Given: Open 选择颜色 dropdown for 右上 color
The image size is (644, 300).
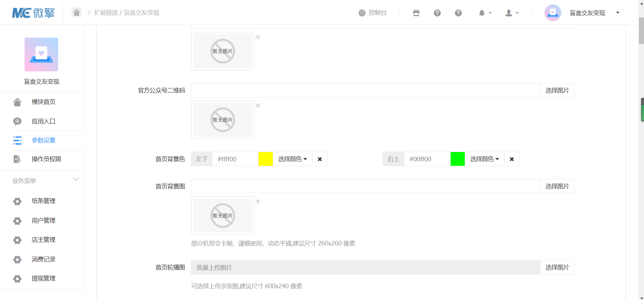Looking at the screenshot, I should (x=484, y=159).
